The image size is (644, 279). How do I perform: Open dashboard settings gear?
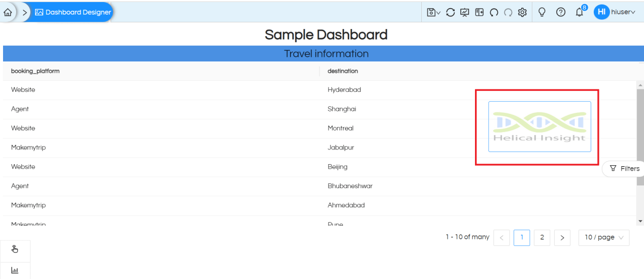(x=522, y=12)
